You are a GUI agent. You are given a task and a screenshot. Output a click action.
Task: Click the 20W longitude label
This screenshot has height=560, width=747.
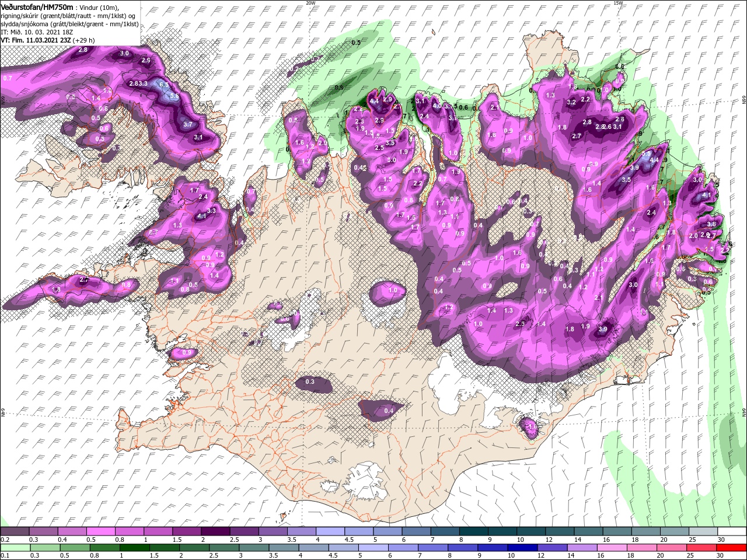point(310,3)
